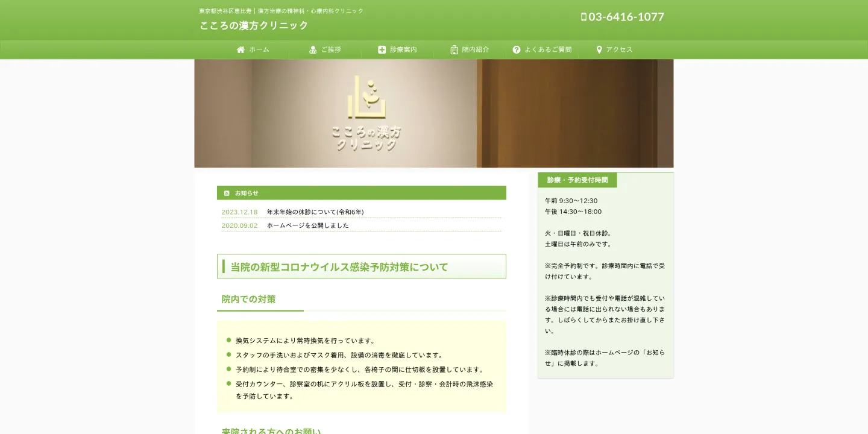
Task: Click the plus-cross icon beside 診療案内
Action: 382,49
